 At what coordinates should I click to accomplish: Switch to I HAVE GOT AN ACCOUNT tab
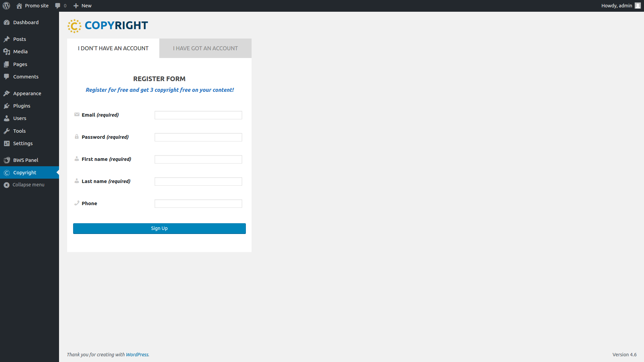(205, 48)
